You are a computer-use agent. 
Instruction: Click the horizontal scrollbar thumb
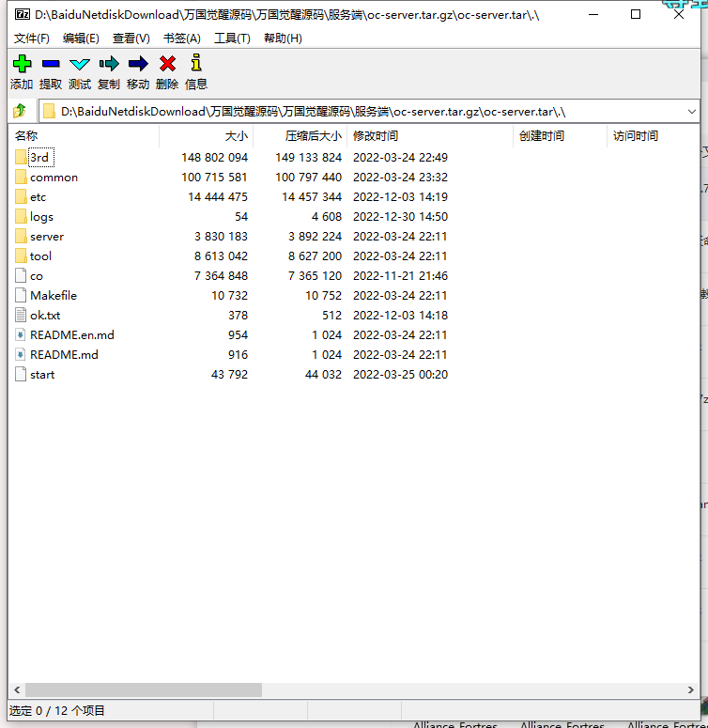tap(143, 689)
